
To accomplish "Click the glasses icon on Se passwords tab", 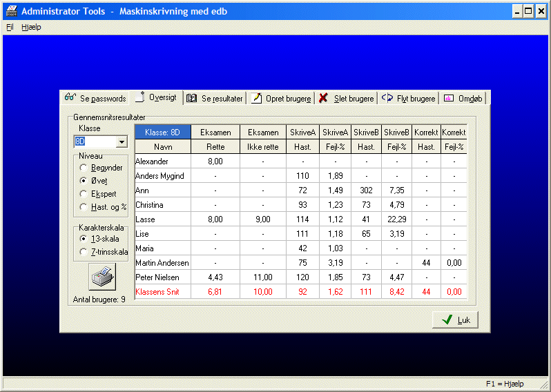I will click(x=70, y=98).
